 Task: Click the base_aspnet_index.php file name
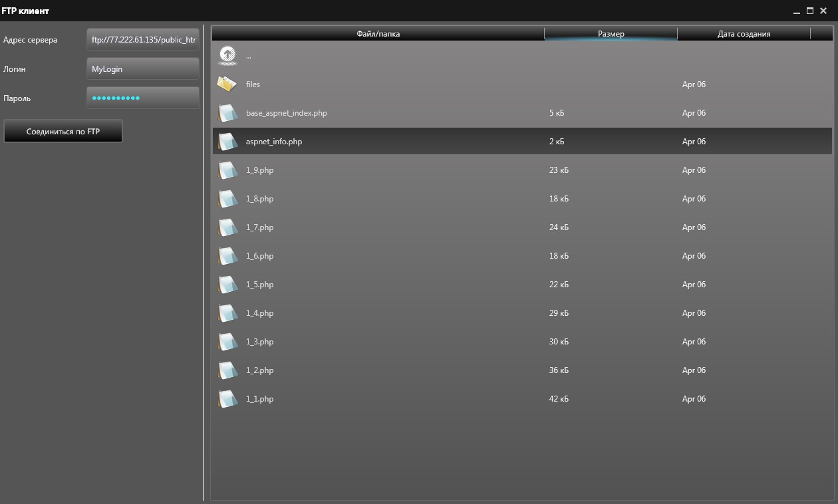[287, 113]
